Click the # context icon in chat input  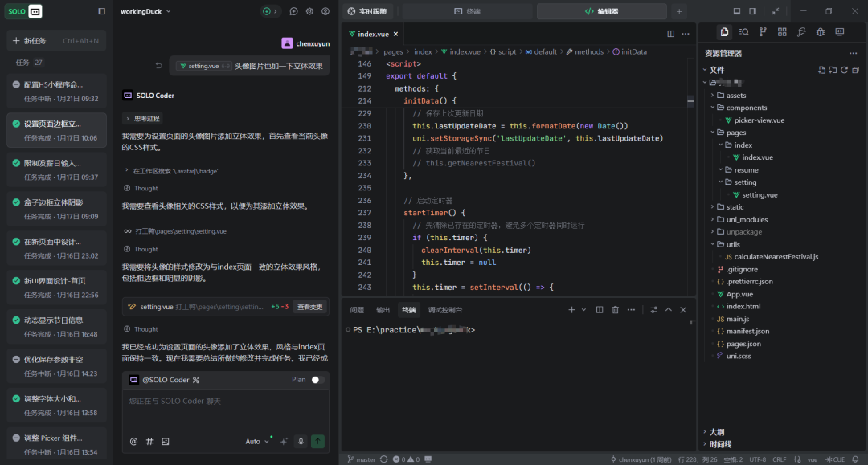[149, 441]
